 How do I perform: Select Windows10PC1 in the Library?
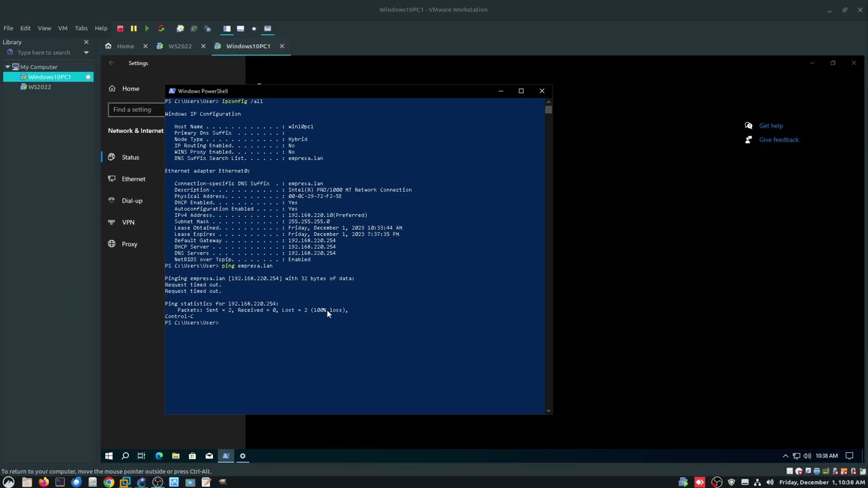tap(50, 77)
